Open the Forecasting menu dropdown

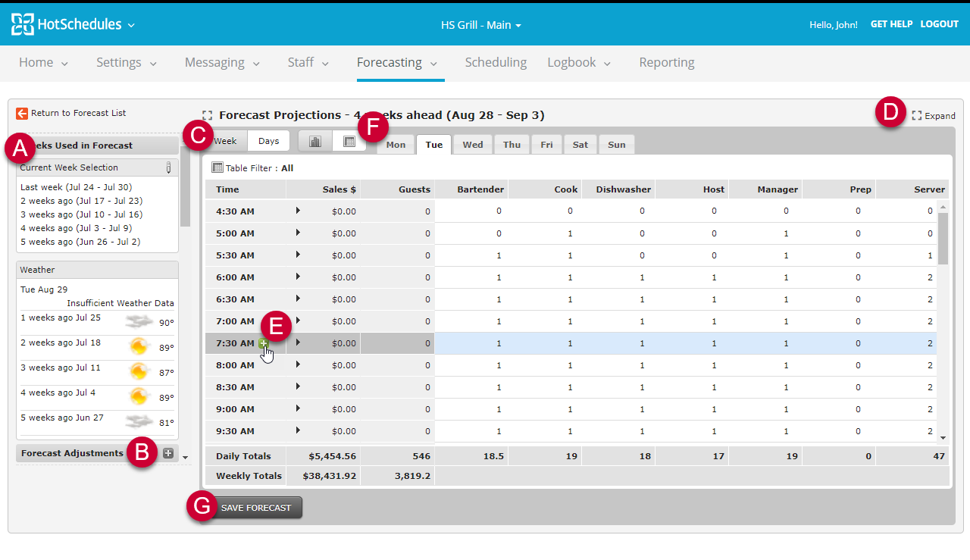click(397, 62)
